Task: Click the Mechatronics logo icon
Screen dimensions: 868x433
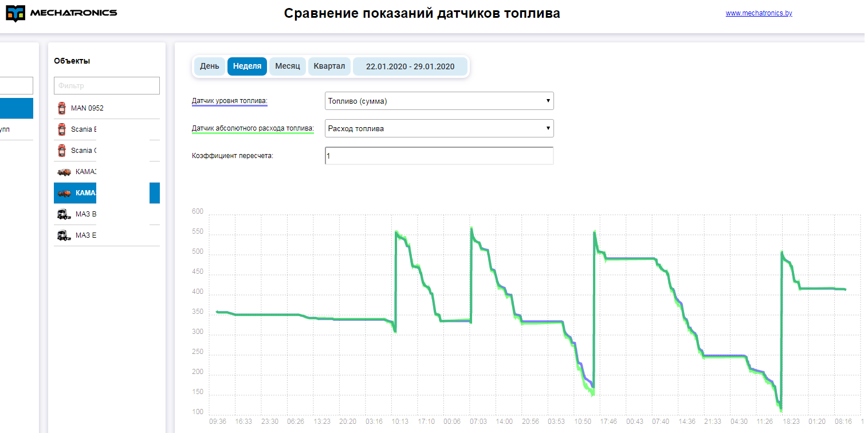Action: point(15,14)
